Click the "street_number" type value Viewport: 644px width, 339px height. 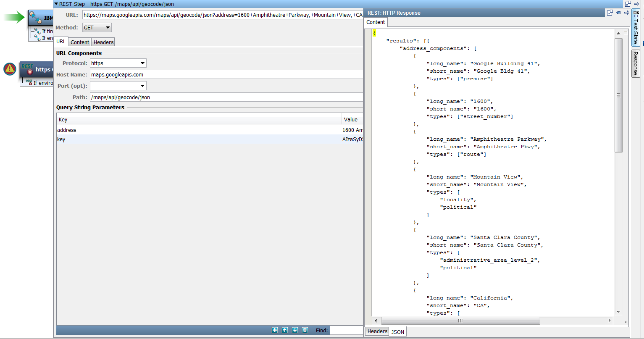(x=485, y=116)
